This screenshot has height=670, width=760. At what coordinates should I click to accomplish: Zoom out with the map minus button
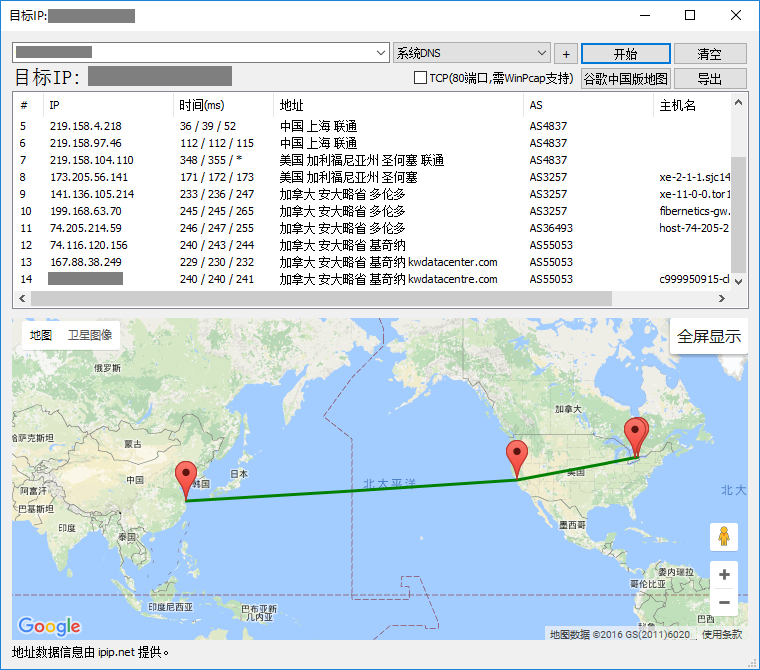724,602
